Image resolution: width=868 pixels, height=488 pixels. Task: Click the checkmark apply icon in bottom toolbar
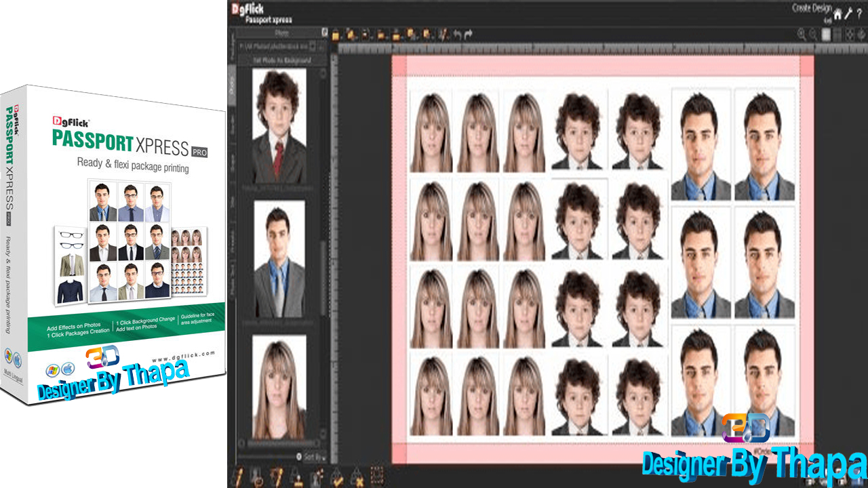click(337, 476)
